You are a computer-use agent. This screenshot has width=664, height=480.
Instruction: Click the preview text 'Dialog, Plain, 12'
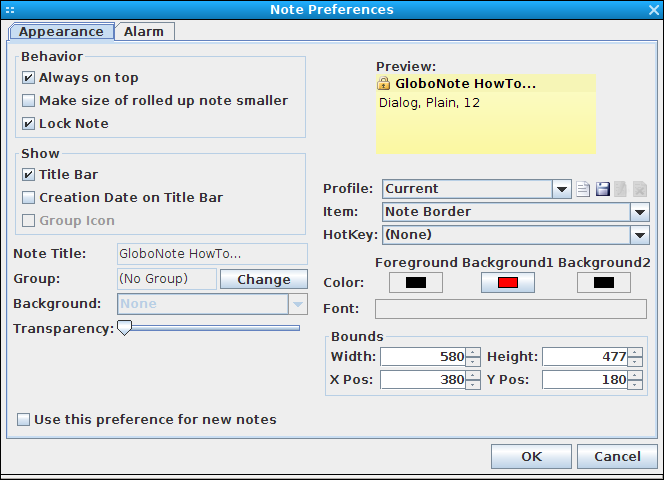pos(429,103)
